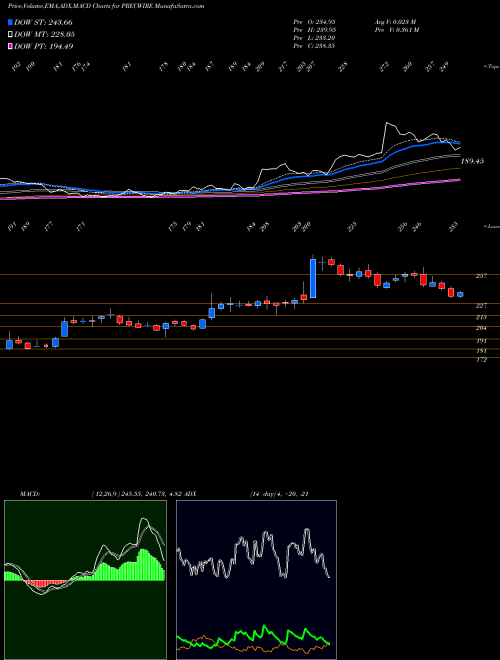Screen dimensions: 500x660
Task: Click the Pre L: 233.20 low value
Action: coord(314,38)
